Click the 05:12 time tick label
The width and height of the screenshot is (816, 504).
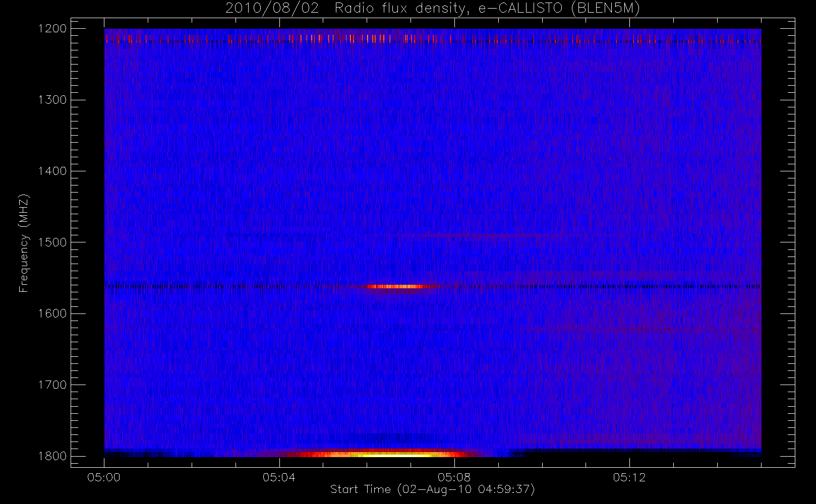629,477
